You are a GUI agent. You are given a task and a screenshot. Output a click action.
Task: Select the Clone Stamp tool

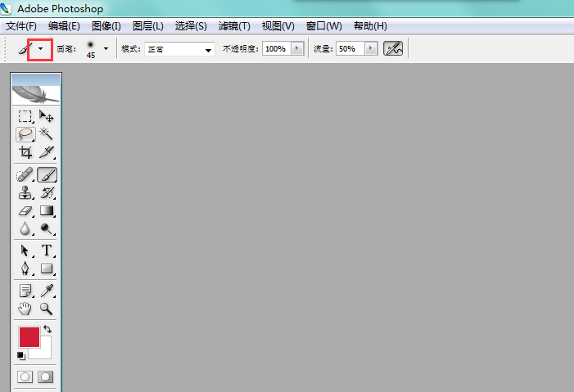coord(25,192)
